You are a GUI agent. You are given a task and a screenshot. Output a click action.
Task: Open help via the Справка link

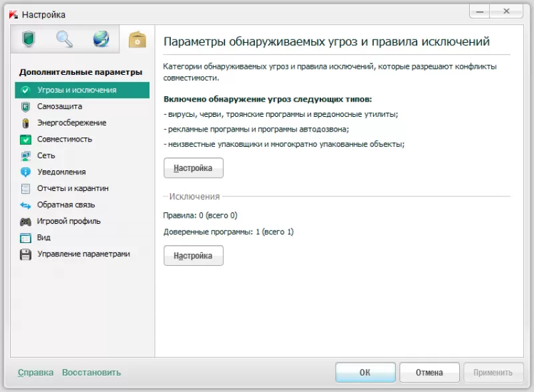(x=34, y=373)
